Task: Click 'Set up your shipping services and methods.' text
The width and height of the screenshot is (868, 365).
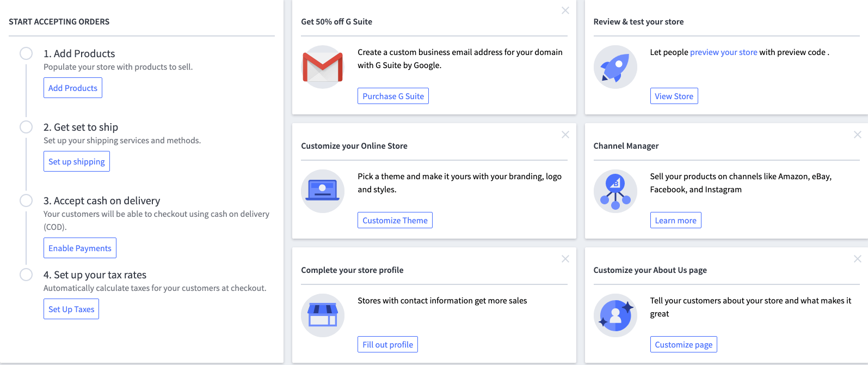Action: (122, 141)
